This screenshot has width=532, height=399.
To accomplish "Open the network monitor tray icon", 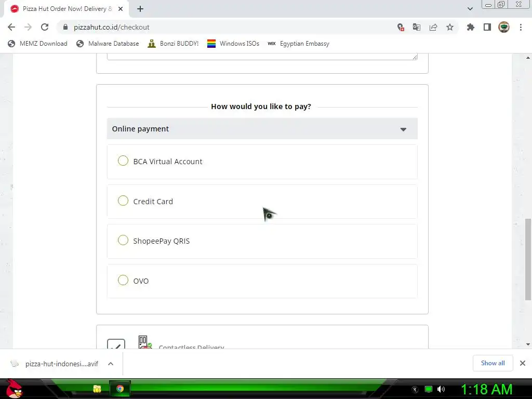I will 429,389.
